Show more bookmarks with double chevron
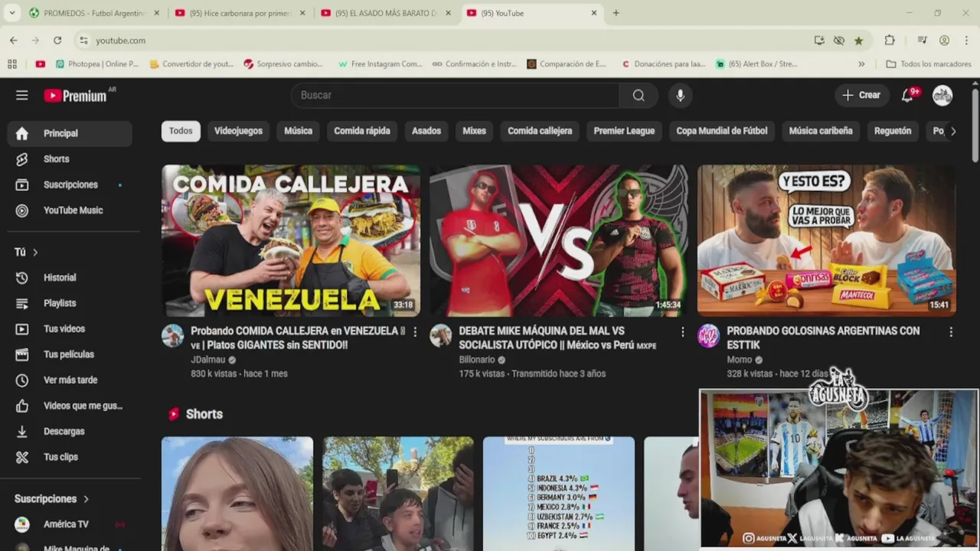Screen dimensions: 980x551 click(861, 64)
